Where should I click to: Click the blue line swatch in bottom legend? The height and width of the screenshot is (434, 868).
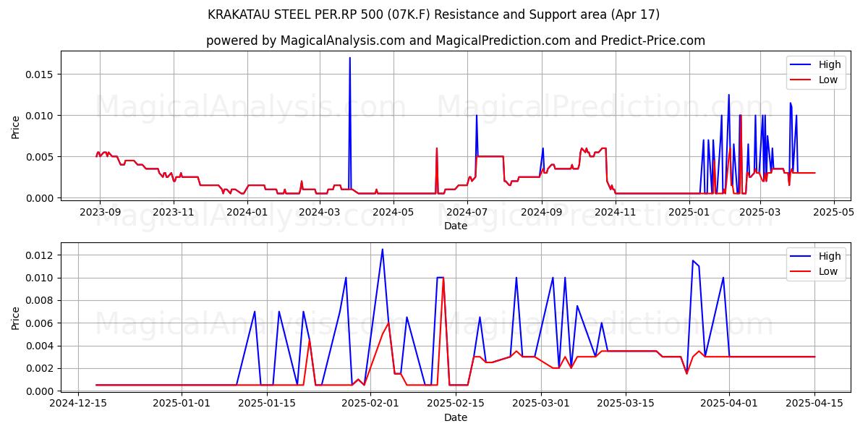point(801,257)
